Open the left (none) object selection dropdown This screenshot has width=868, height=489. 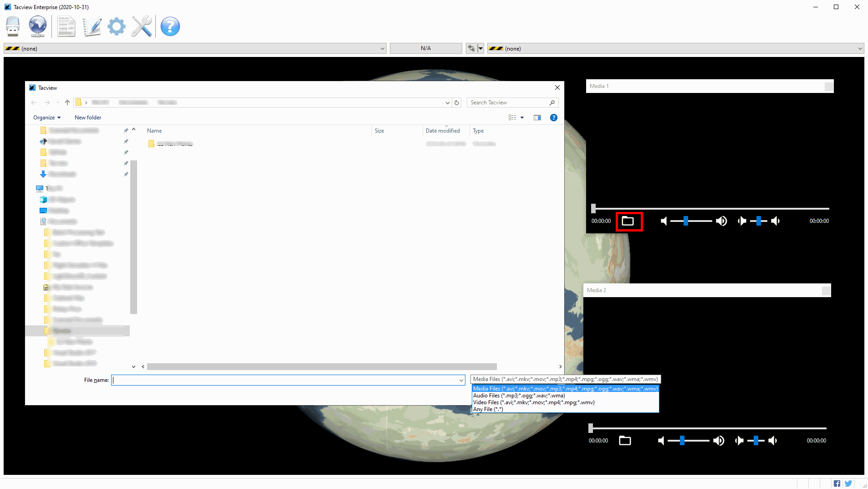point(195,48)
